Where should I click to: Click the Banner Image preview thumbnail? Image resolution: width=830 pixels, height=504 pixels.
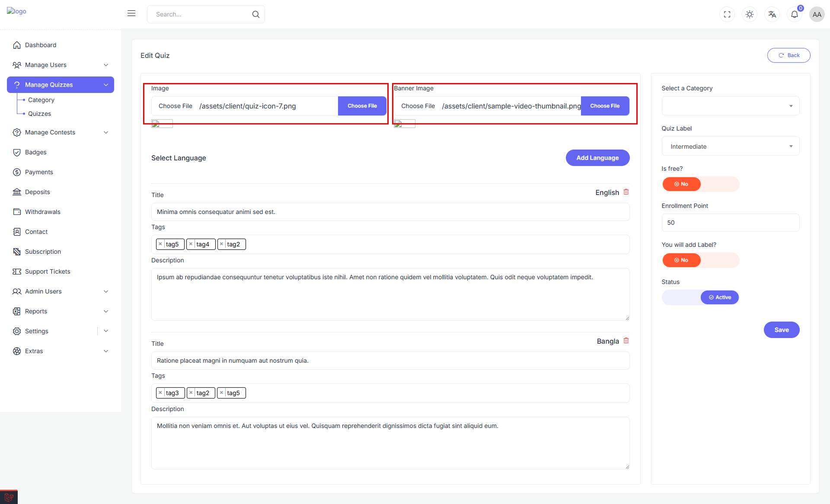point(405,124)
